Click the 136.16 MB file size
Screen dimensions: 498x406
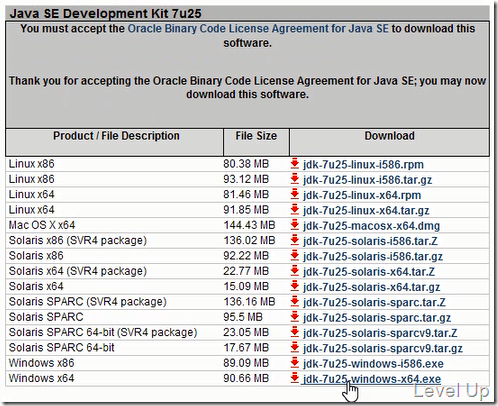click(249, 302)
